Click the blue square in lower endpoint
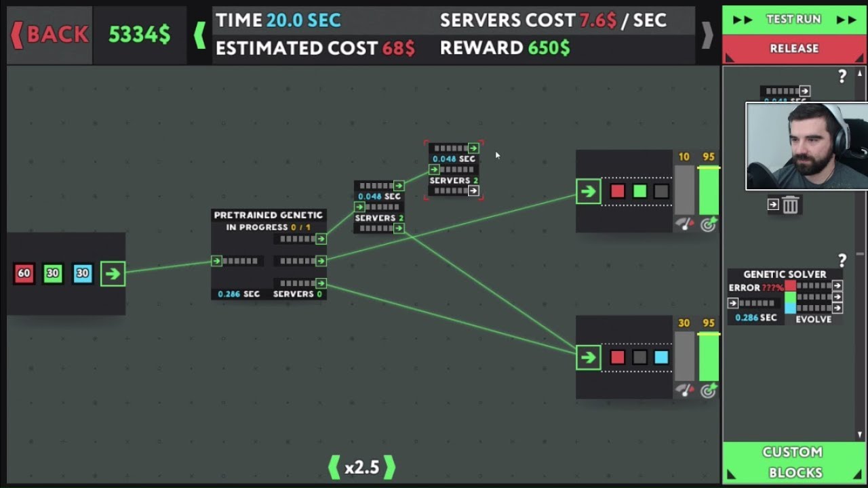This screenshot has width=868, height=488. click(661, 357)
